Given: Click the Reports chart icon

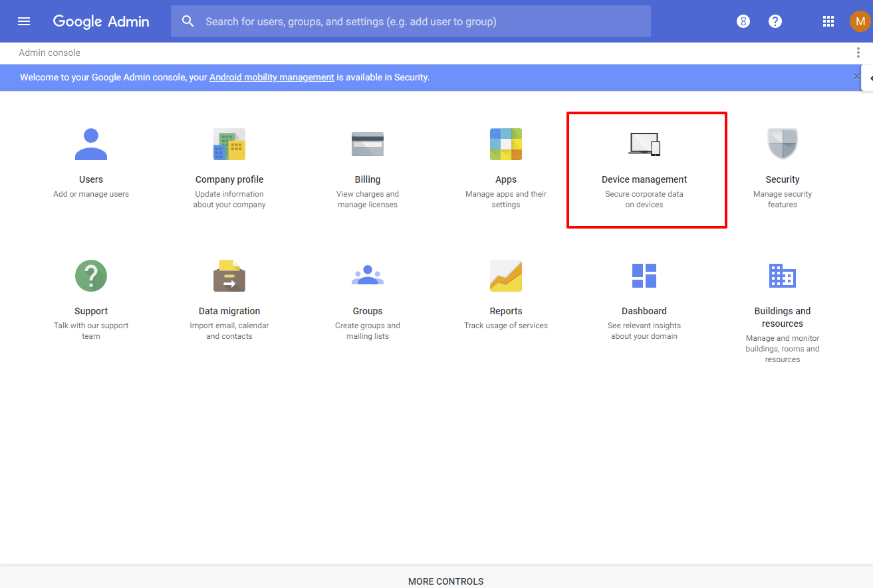Looking at the screenshot, I should click(x=506, y=275).
